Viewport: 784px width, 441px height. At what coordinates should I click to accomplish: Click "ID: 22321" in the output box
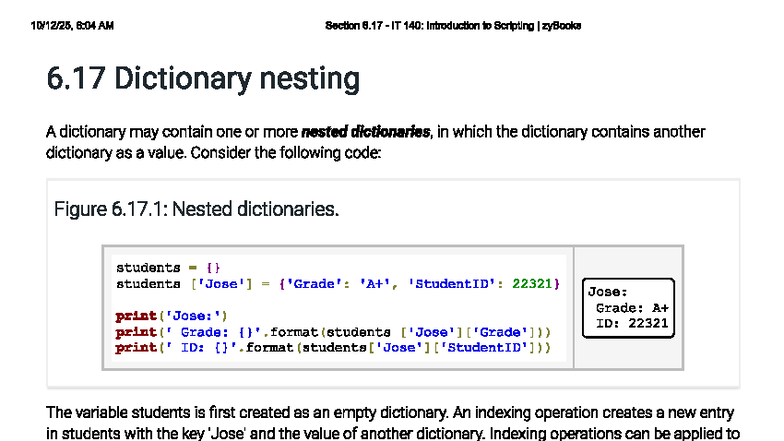[632, 323]
